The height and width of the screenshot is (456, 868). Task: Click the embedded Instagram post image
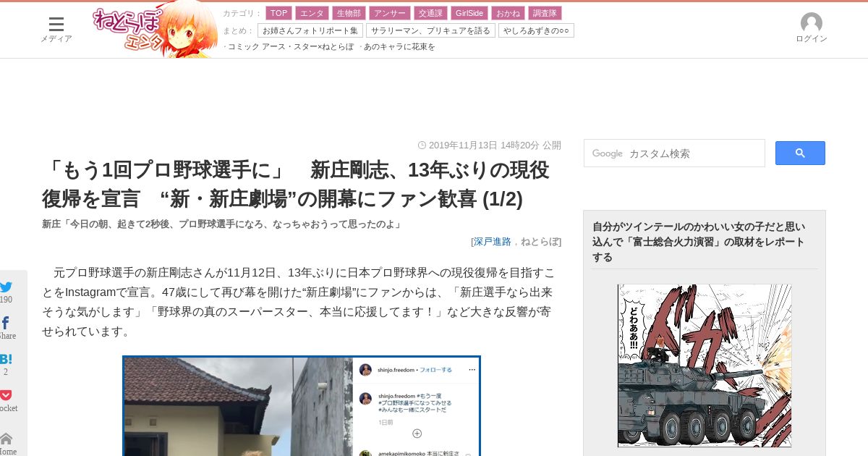tap(302, 406)
